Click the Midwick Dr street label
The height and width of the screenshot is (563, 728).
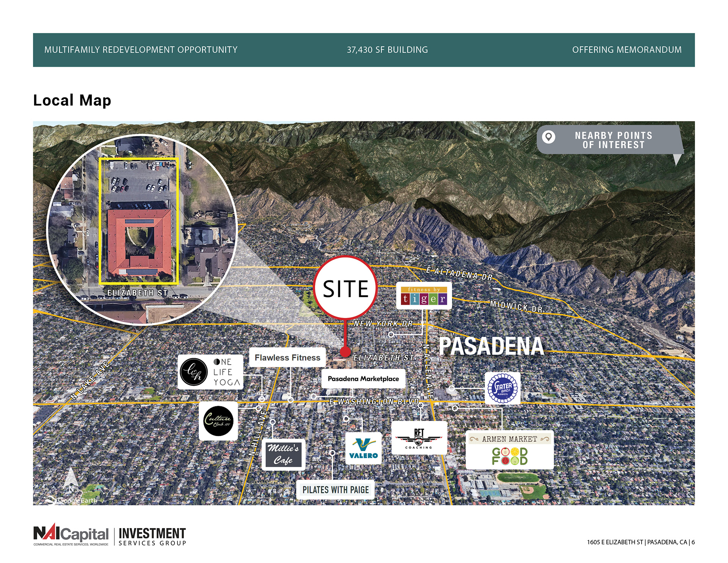pos(516,307)
